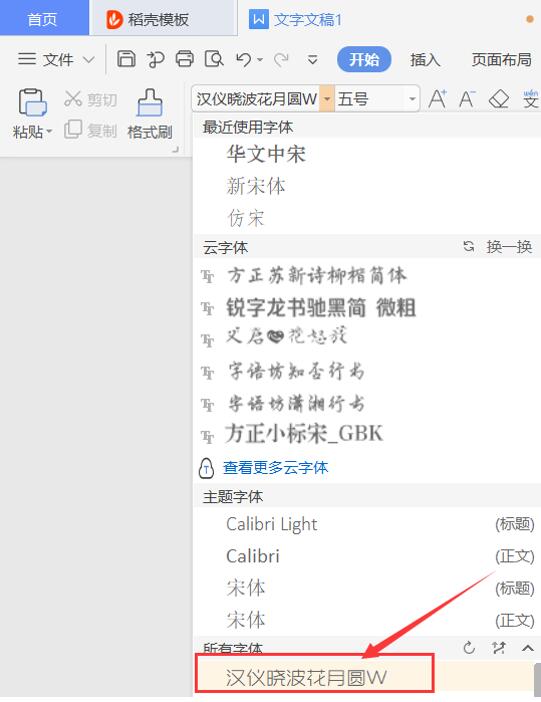This screenshot has width=541, height=702.
Task: Select the Format Painter brush
Action: 150,103
